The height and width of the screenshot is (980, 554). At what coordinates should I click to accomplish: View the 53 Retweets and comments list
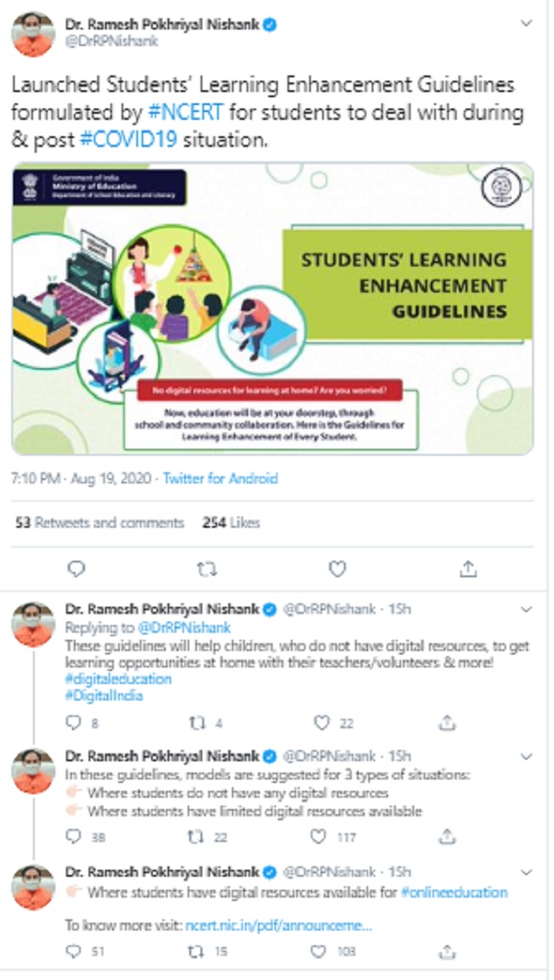pos(100,523)
